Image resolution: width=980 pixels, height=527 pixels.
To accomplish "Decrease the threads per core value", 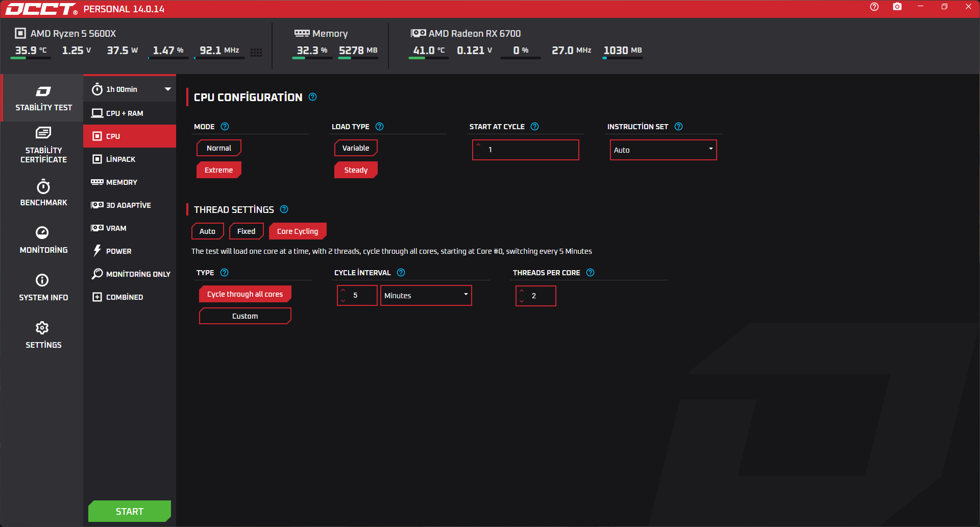I will click(522, 301).
